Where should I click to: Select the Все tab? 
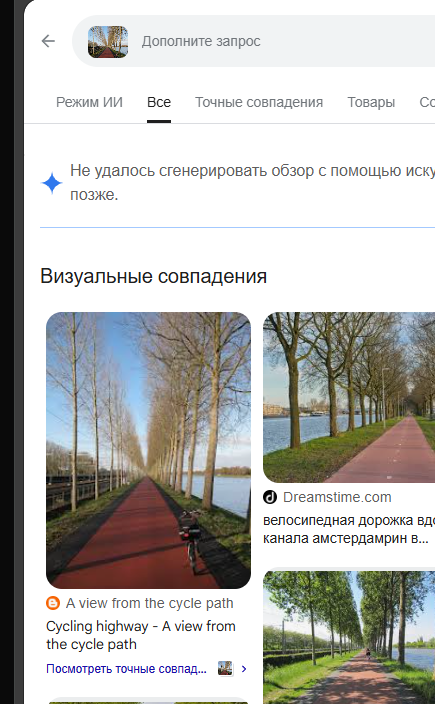(159, 102)
